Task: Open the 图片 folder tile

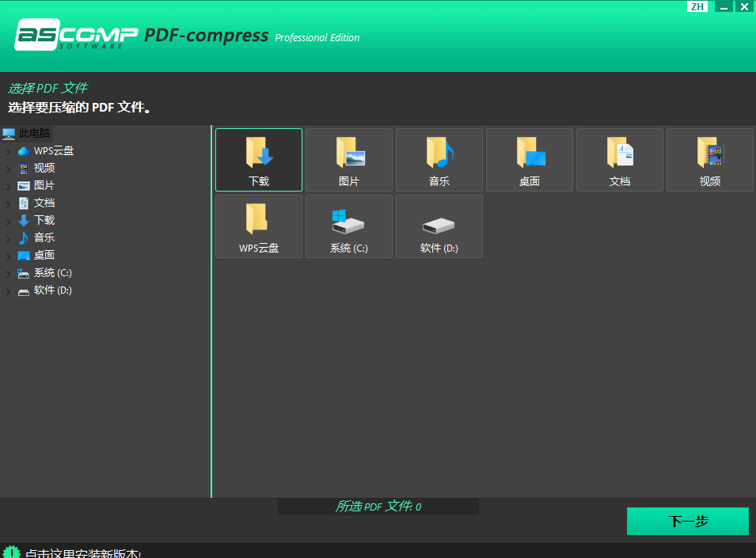Action: point(349,160)
